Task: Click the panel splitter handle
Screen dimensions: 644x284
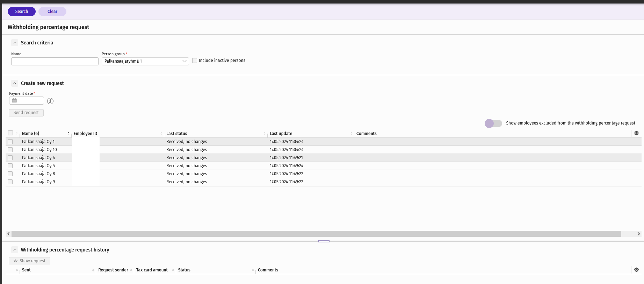Action: 324,241
